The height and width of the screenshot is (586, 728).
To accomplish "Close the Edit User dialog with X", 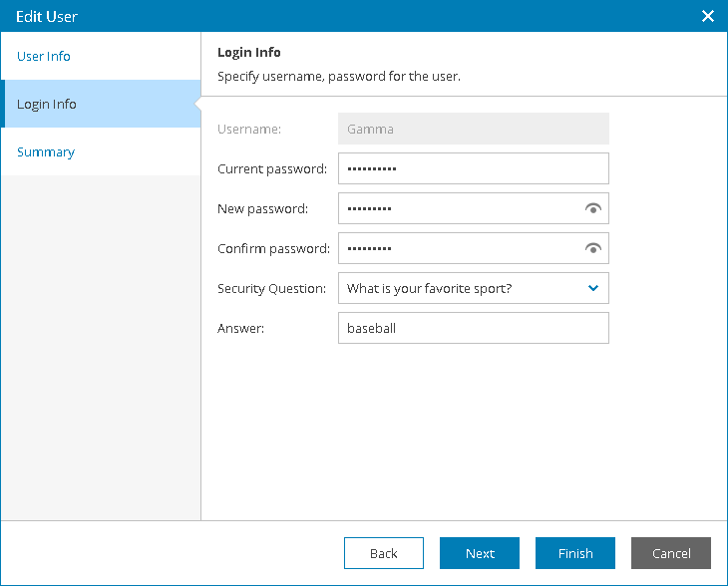I will pos(708,16).
